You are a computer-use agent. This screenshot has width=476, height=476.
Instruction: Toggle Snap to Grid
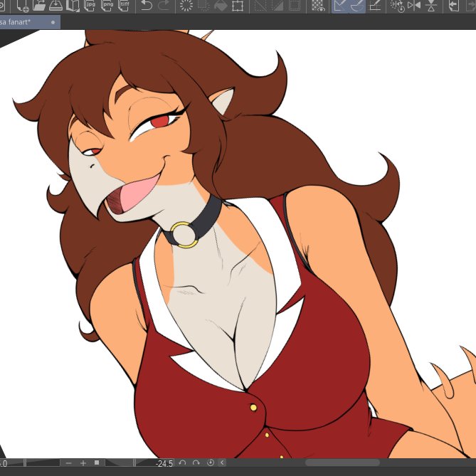375,6
